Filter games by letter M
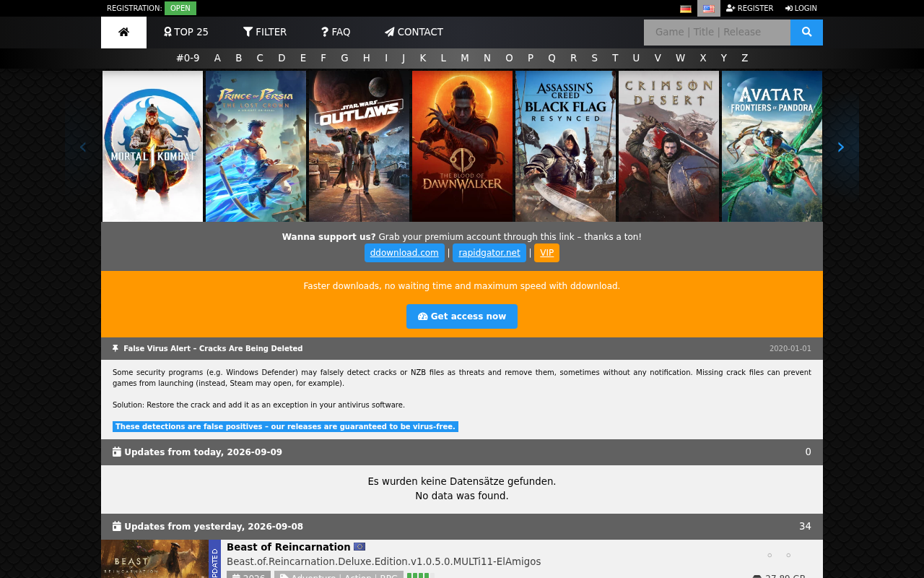The height and width of the screenshot is (578, 924). click(x=465, y=59)
